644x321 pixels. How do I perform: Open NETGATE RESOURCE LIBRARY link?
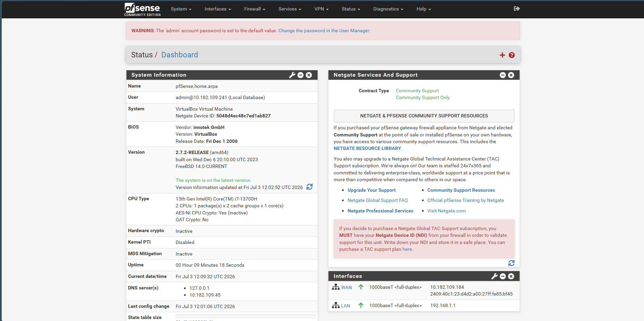coord(367,149)
